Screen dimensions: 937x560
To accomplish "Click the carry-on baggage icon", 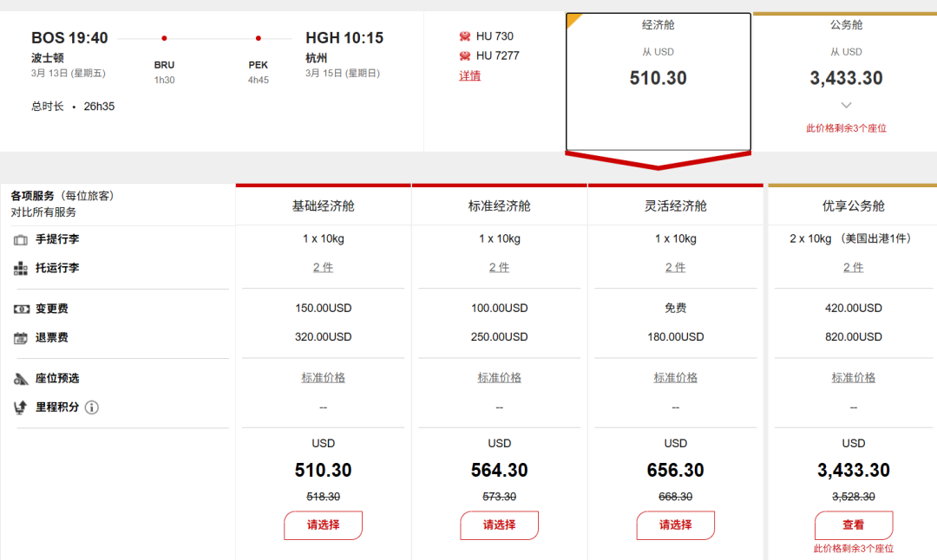I will point(21,239).
